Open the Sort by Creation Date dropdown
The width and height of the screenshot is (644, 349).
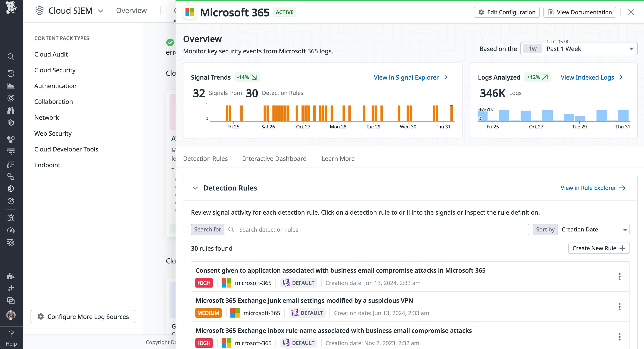tap(594, 229)
